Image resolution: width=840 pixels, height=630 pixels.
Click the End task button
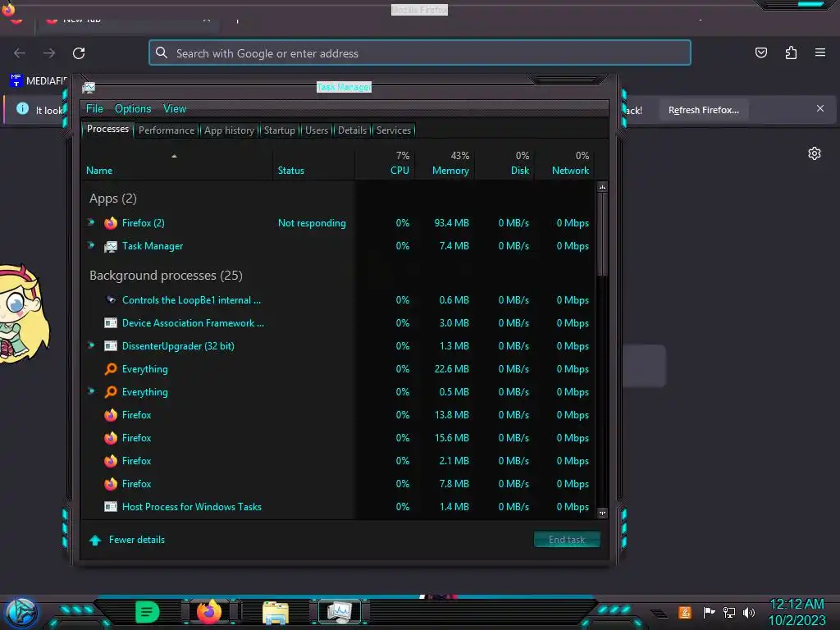tap(567, 540)
